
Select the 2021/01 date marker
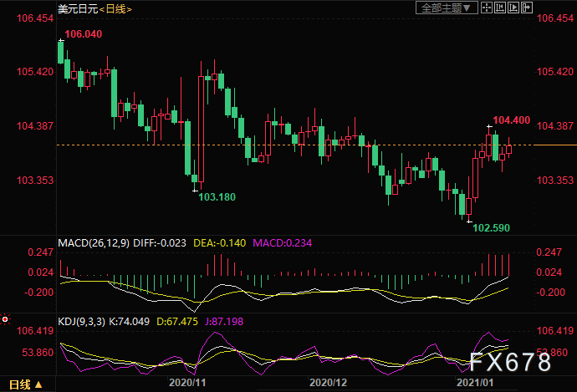click(475, 383)
